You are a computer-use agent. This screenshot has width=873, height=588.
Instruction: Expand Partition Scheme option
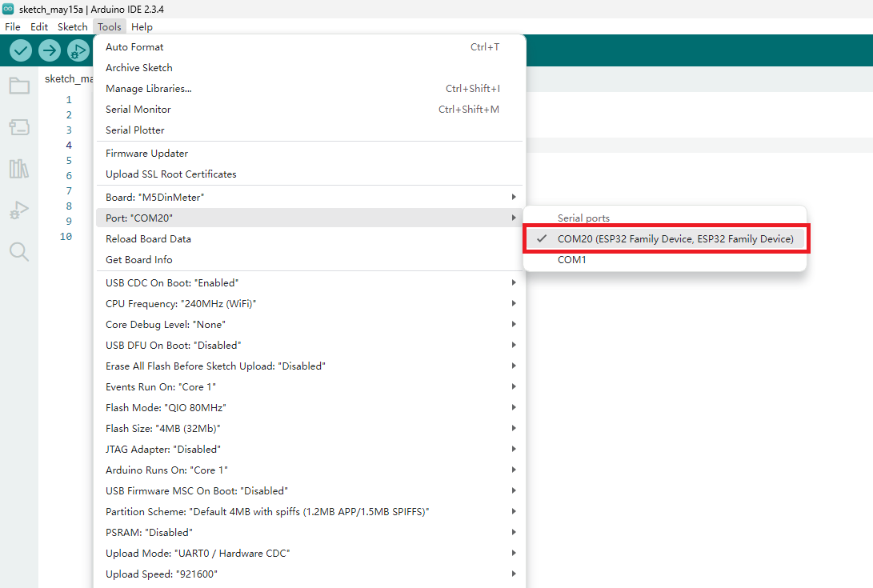(x=310, y=512)
